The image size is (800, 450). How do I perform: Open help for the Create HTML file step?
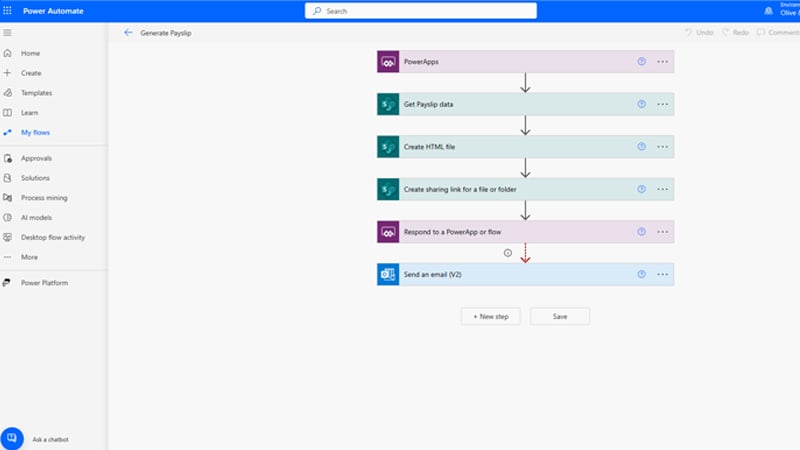(x=642, y=147)
